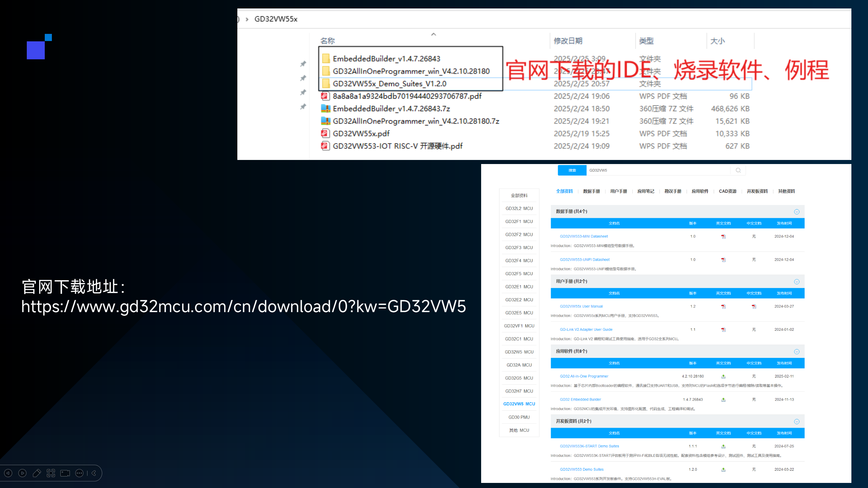
Task: Select GD32VF1 MCU in sidebar
Action: pyautogui.click(x=519, y=326)
